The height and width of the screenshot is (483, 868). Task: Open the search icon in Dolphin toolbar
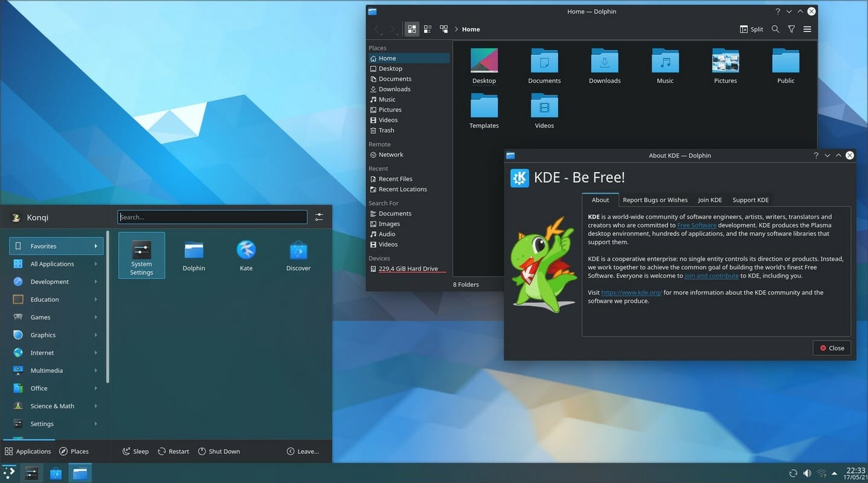tap(775, 29)
